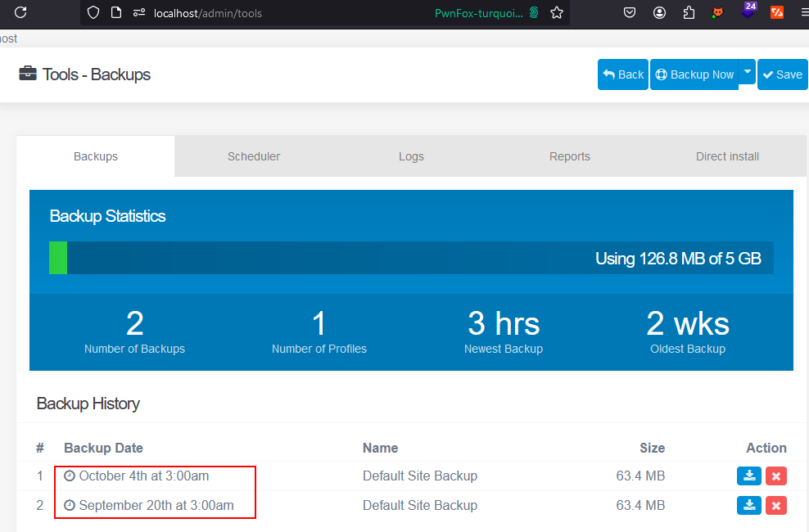Click the Name column header
The width and height of the screenshot is (809, 532).
(x=380, y=448)
